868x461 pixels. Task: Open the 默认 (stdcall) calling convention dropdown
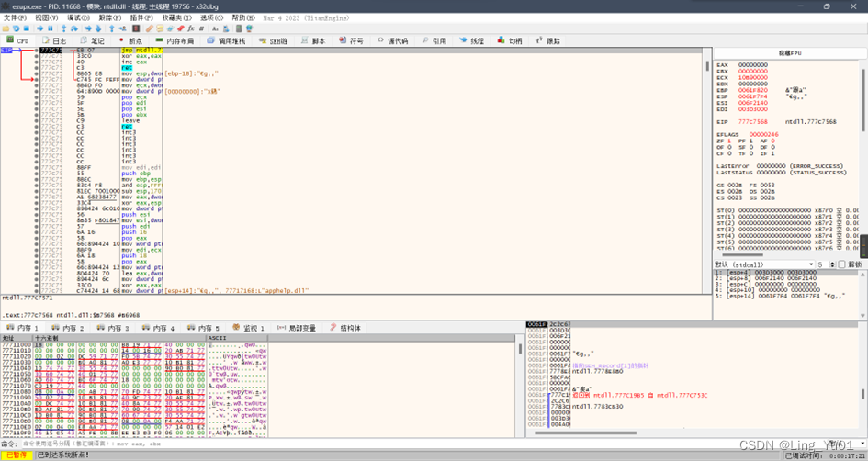tap(764, 264)
